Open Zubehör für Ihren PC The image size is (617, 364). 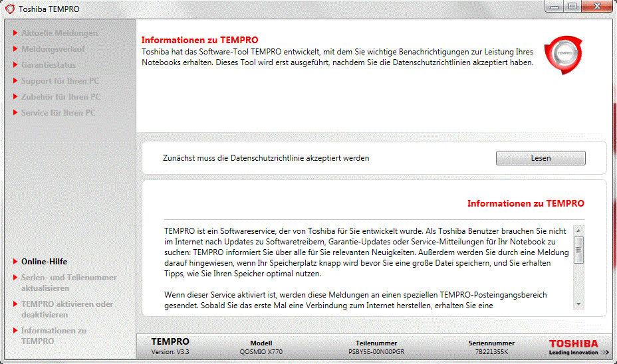[61, 97]
